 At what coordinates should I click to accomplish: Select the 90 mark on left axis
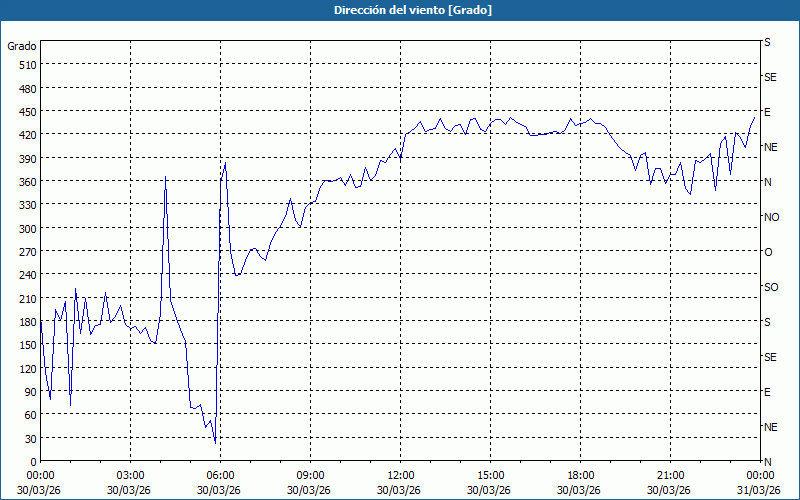pyautogui.click(x=29, y=392)
